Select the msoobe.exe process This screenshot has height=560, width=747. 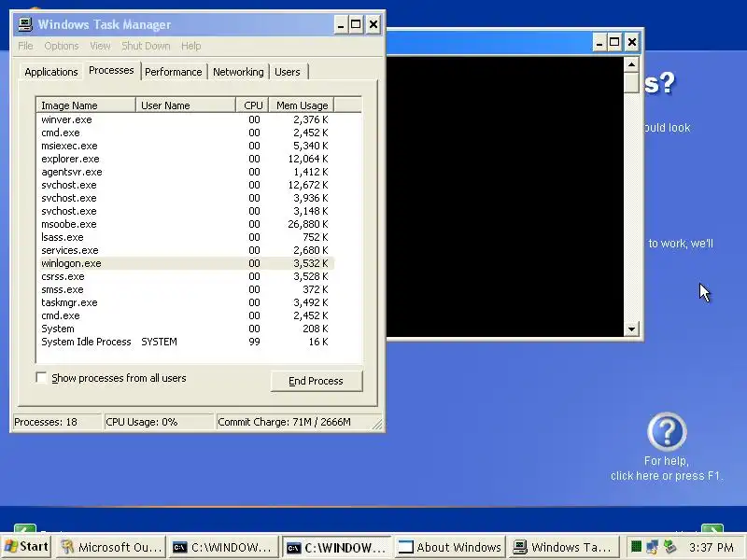[x=185, y=224]
